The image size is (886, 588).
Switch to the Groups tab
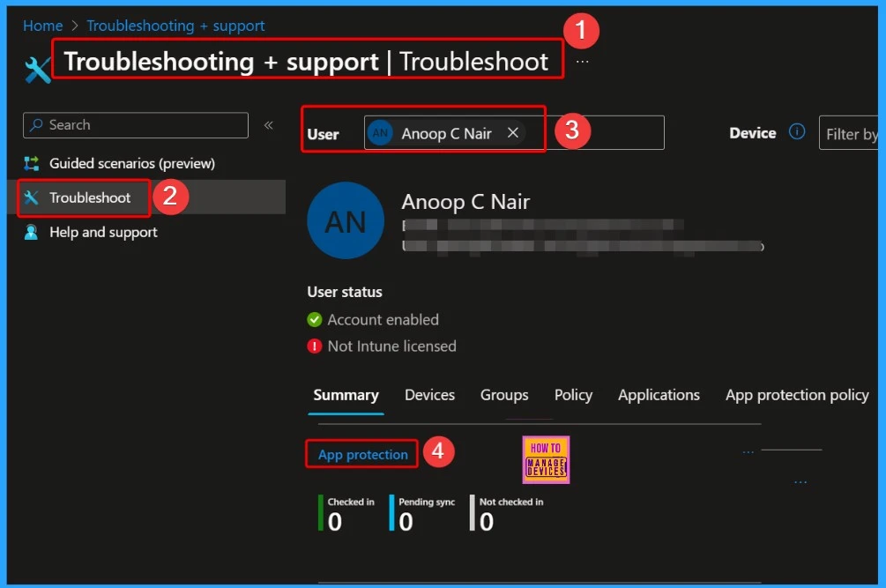504,395
